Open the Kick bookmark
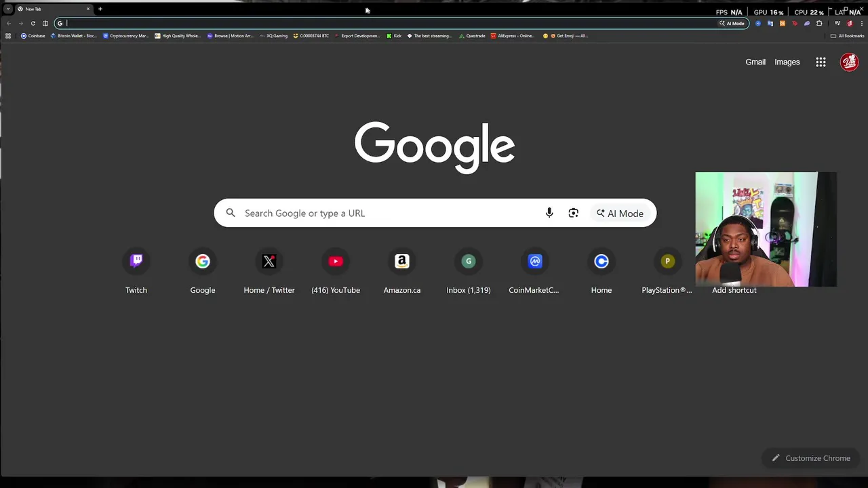 (394, 36)
